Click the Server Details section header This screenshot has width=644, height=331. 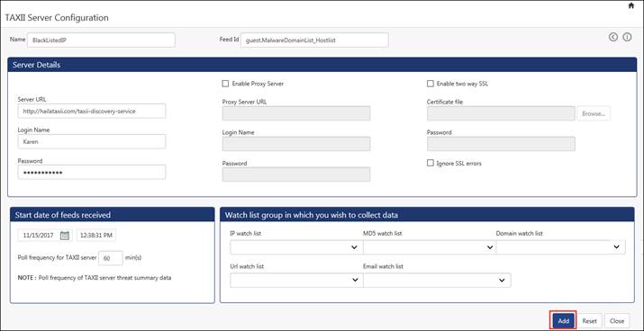(322, 65)
